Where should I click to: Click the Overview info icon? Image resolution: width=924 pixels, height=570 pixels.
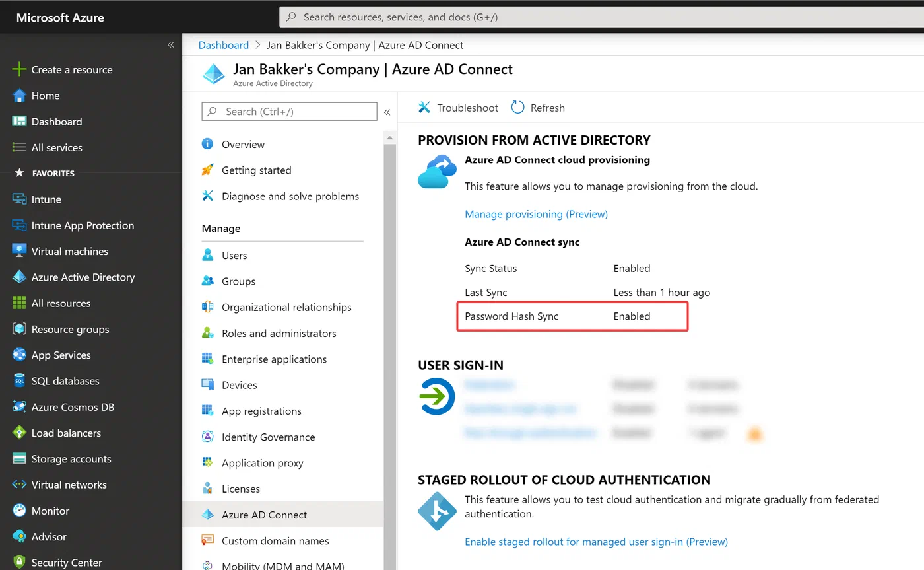pos(208,144)
